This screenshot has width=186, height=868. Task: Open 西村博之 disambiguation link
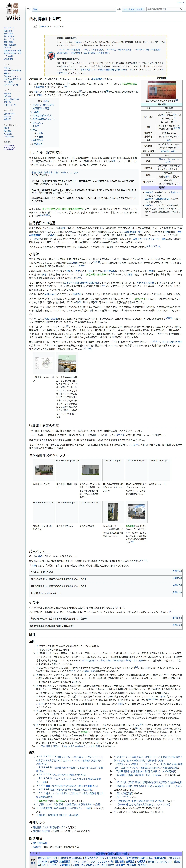coord(44,26)
